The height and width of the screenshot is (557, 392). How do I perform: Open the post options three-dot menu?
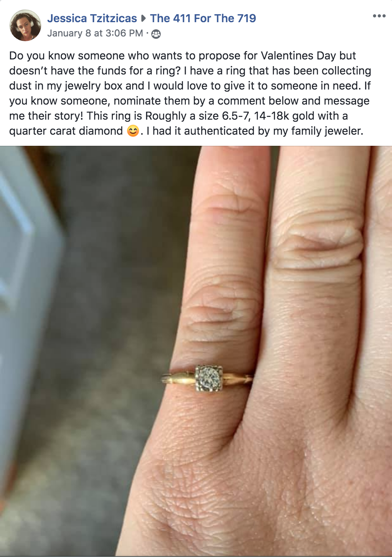[379, 16]
